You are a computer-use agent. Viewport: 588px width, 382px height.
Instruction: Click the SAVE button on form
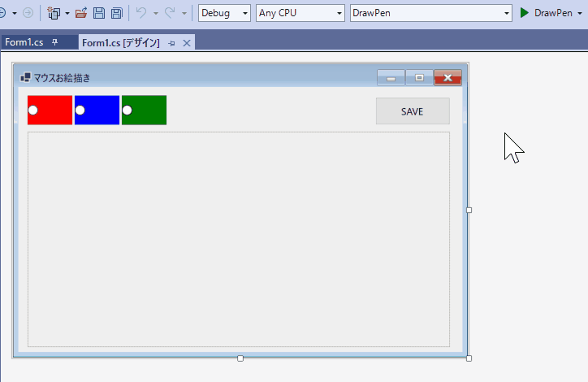413,111
